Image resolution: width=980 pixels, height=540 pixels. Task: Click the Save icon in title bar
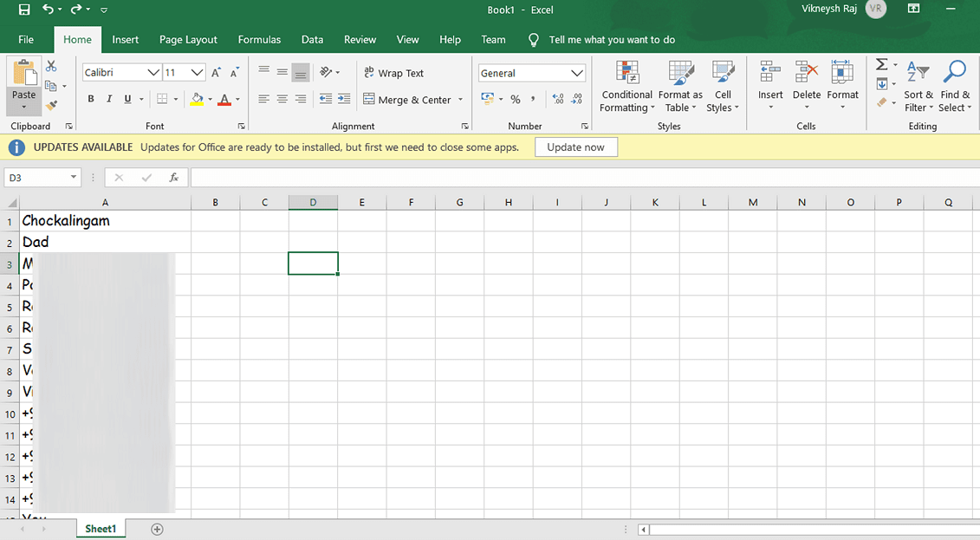click(x=23, y=10)
